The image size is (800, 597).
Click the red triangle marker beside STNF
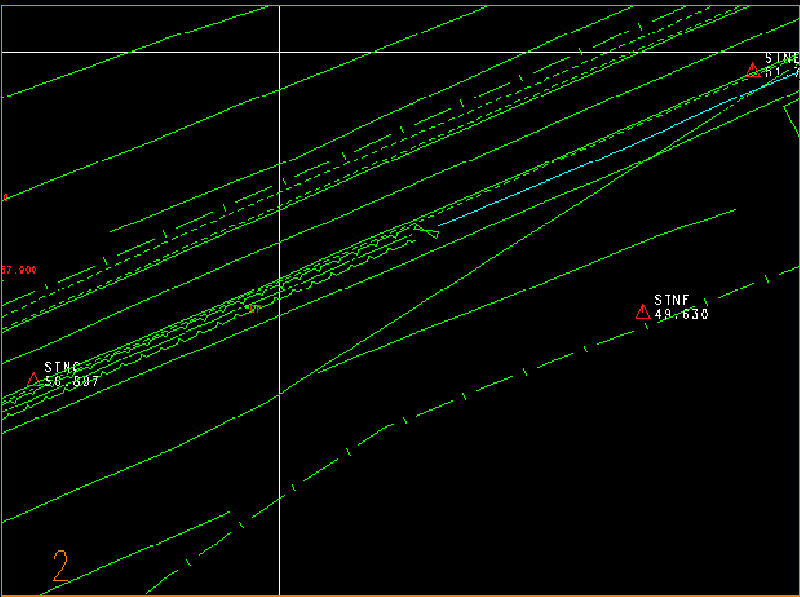pos(643,312)
